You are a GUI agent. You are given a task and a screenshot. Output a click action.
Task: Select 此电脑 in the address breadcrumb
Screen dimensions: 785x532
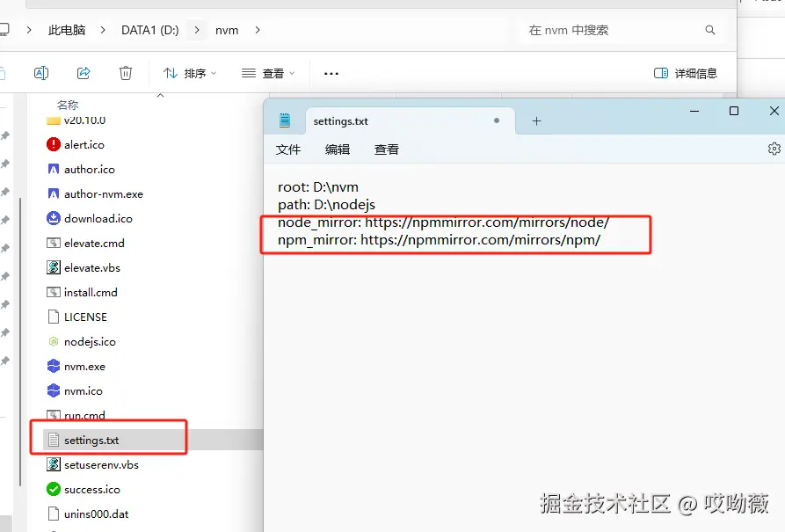tap(67, 30)
